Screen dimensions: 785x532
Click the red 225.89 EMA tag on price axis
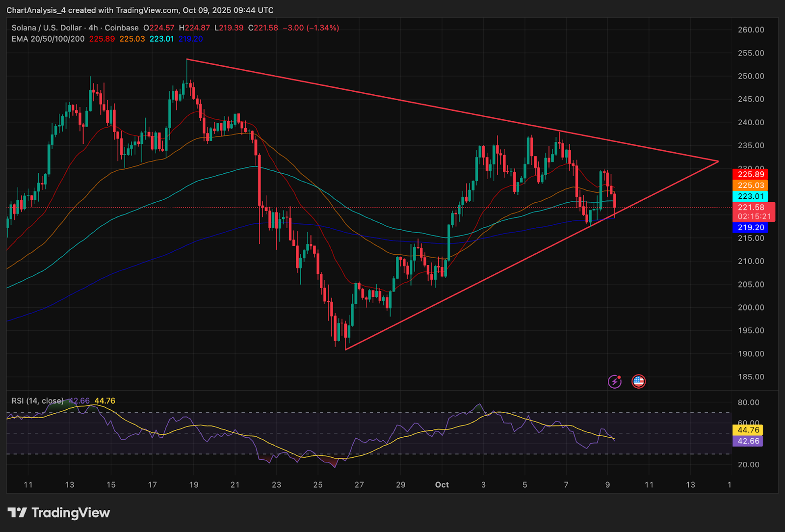[750, 174]
